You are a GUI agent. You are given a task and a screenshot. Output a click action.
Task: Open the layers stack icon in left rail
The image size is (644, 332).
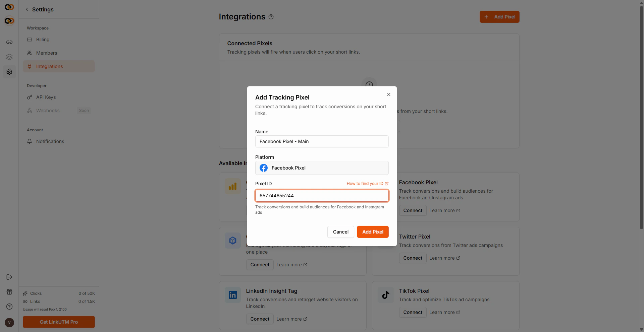[x=9, y=57]
